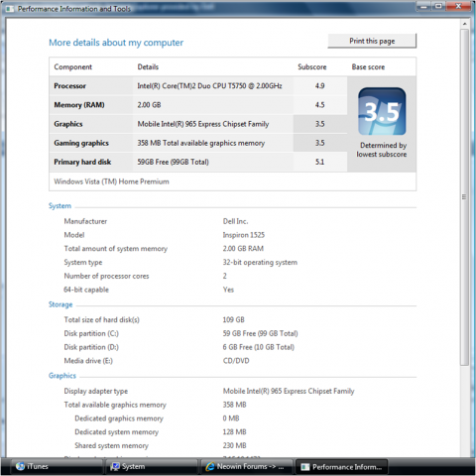Select the Processor row label

point(70,86)
